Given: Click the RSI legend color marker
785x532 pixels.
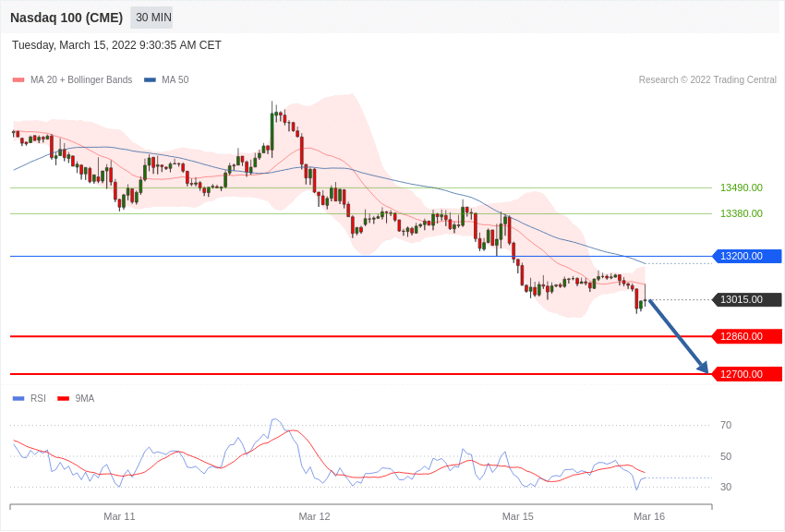Looking at the screenshot, I should (x=18, y=399).
